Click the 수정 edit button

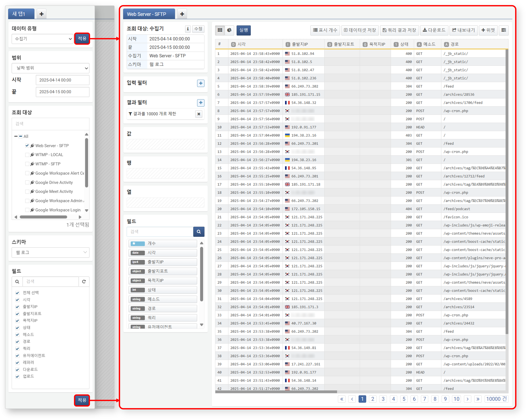198,29
